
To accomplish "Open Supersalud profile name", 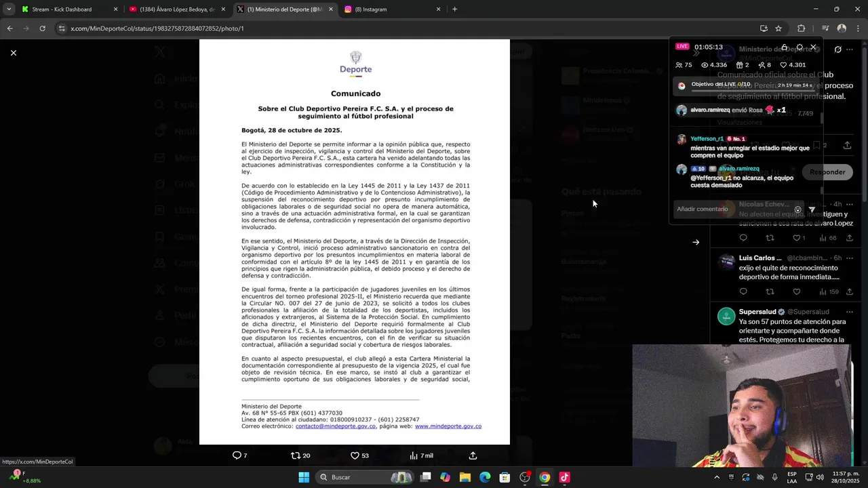I will pyautogui.click(x=757, y=312).
